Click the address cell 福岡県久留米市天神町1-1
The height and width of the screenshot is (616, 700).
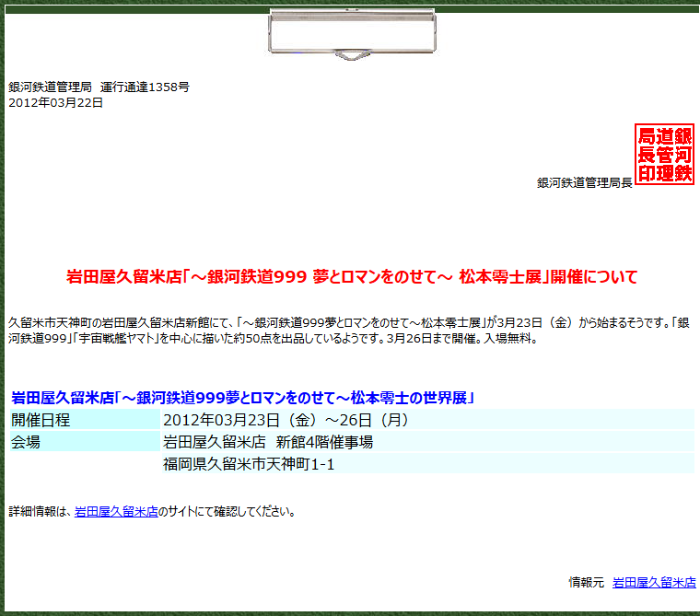(x=427, y=464)
